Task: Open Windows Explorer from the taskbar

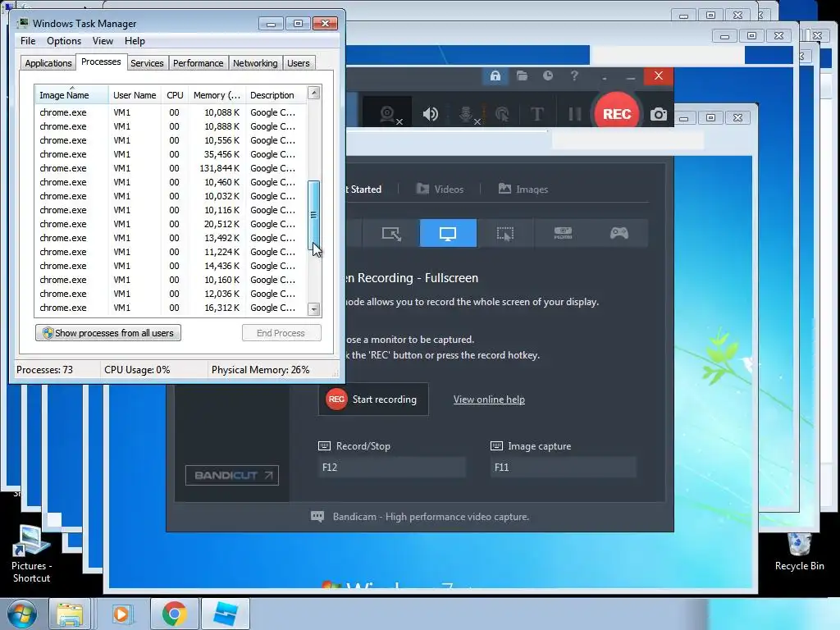Action: [x=70, y=614]
